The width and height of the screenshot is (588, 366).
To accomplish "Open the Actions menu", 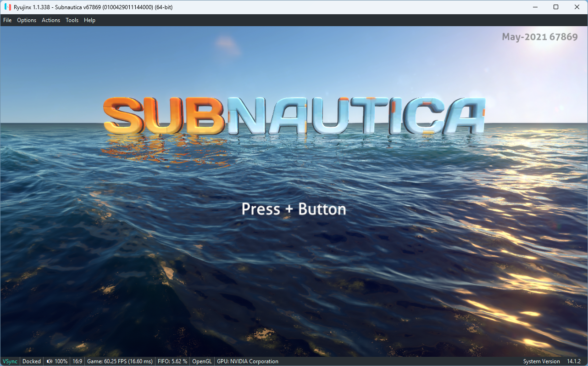I will point(50,20).
